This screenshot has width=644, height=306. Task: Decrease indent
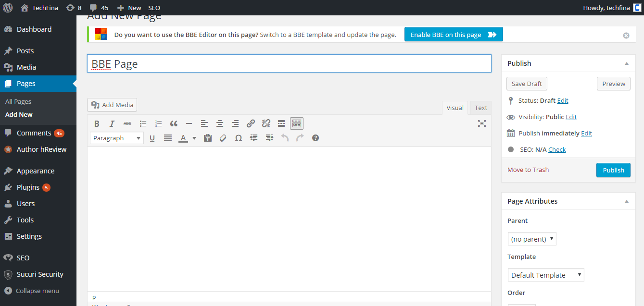tap(253, 138)
